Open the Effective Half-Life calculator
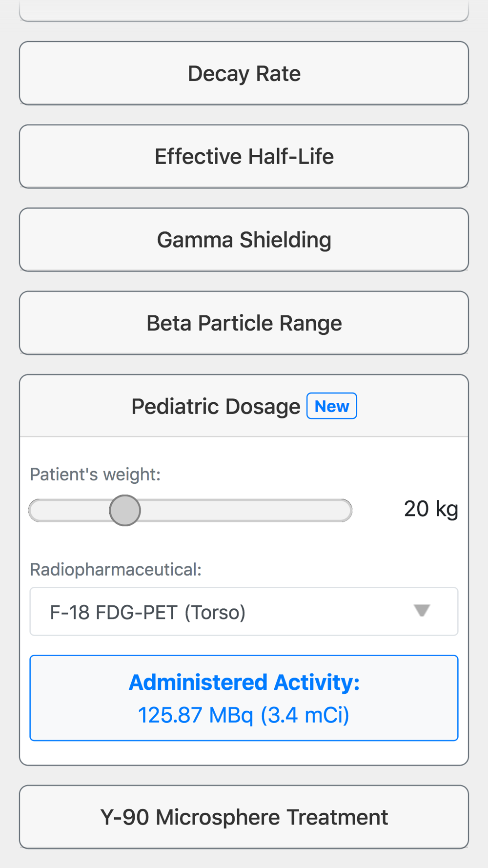The height and width of the screenshot is (868, 488). 244,157
